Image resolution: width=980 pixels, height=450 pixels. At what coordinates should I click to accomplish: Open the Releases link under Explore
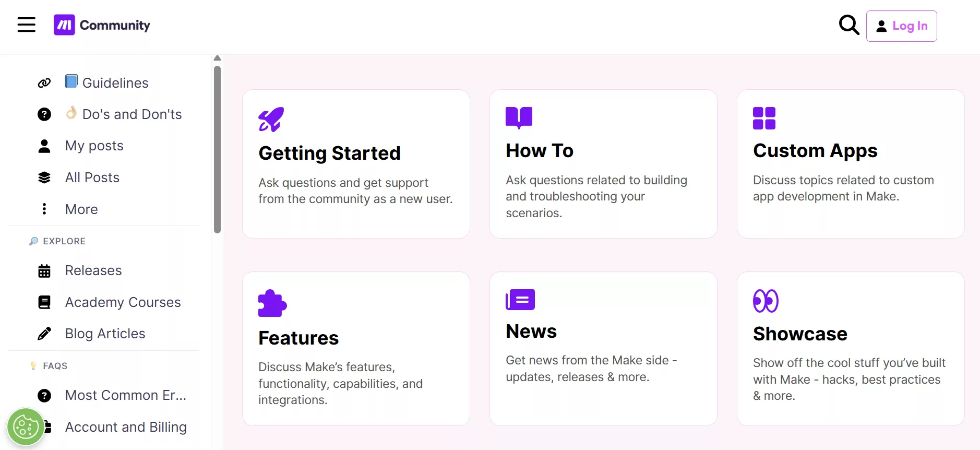coord(93,270)
